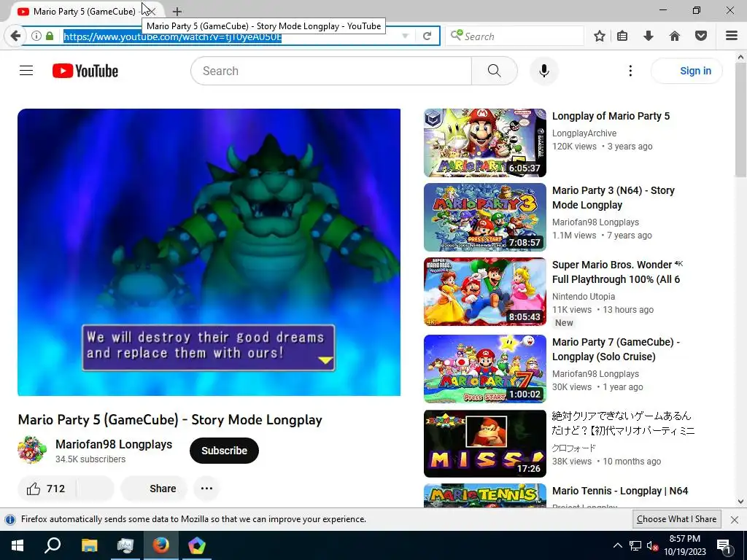Image resolution: width=747 pixels, height=560 pixels.
Task: Like the video with 712 likes
Action: tap(47, 489)
